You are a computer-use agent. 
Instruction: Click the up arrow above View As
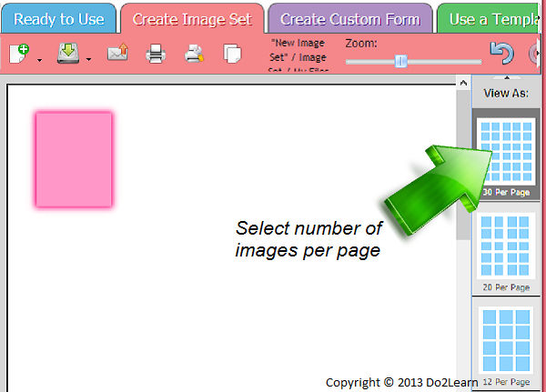(507, 79)
